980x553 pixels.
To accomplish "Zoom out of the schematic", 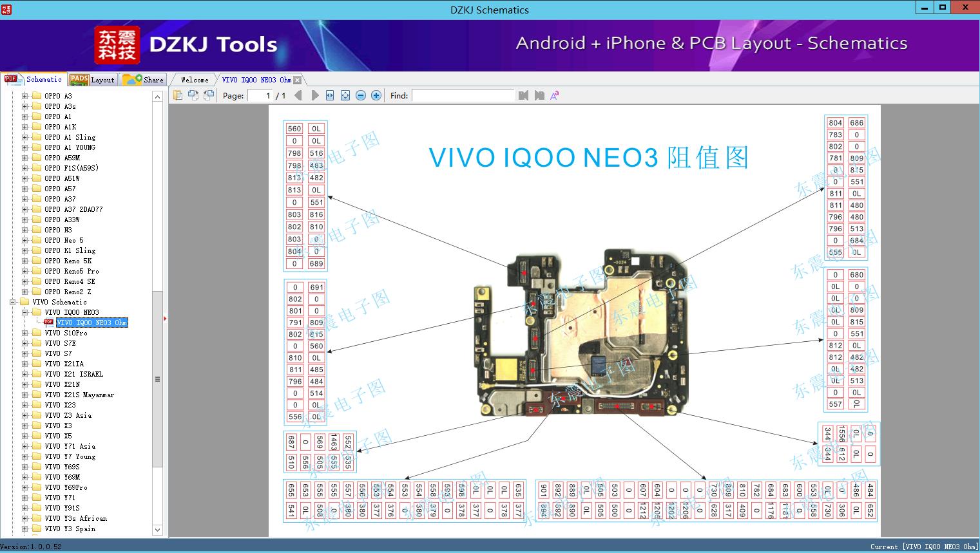I will coord(361,95).
